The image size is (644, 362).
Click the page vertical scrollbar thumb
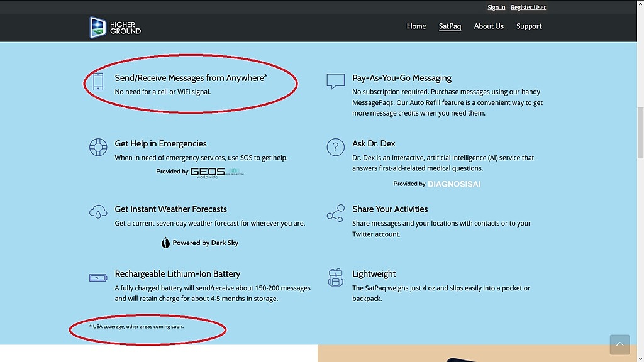click(640, 133)
